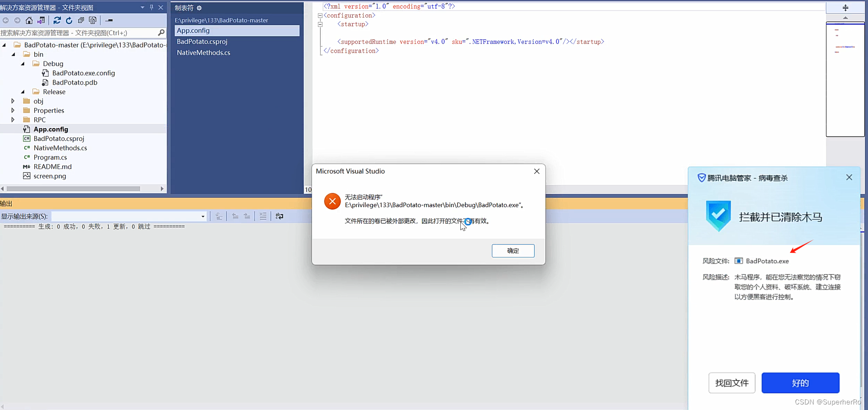
Task: Switch to App.config in tab list
Action: coord(237,31)
